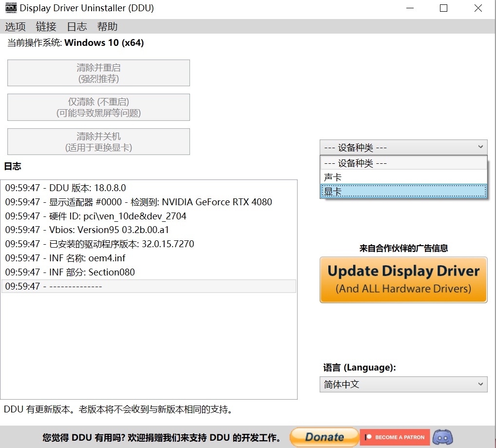
Task: Click the 清除并重启 (强烈推荐) button
Action: pos(99,73)
